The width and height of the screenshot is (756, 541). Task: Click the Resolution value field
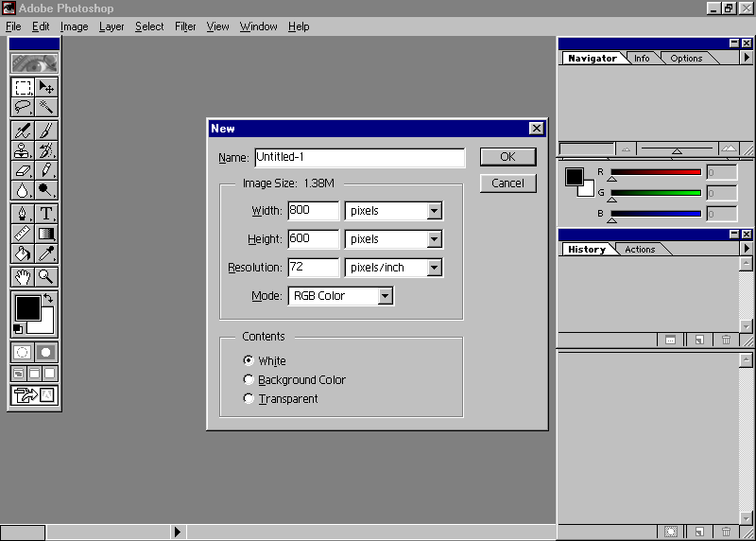314,268
